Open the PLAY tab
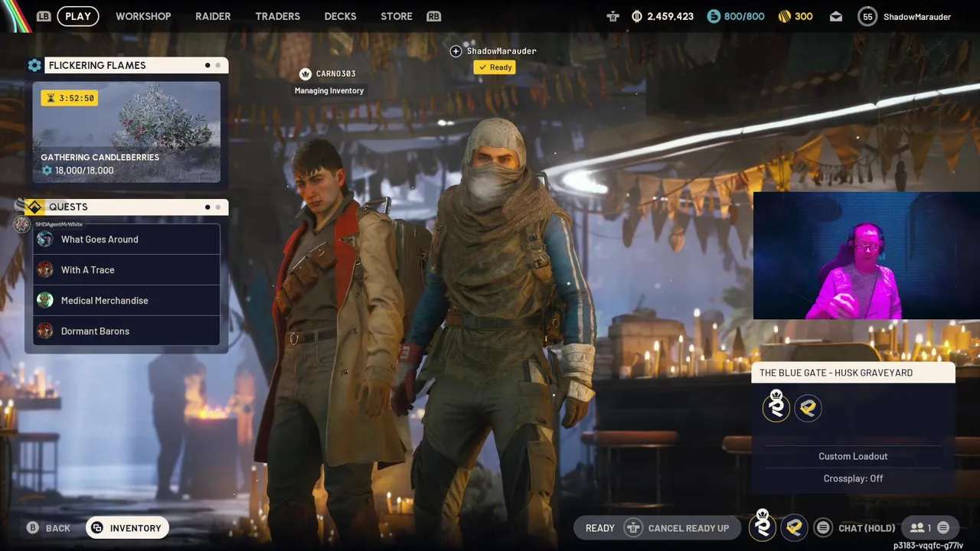The height and width of the screenshot is (551, 980). tap(78, 16)
